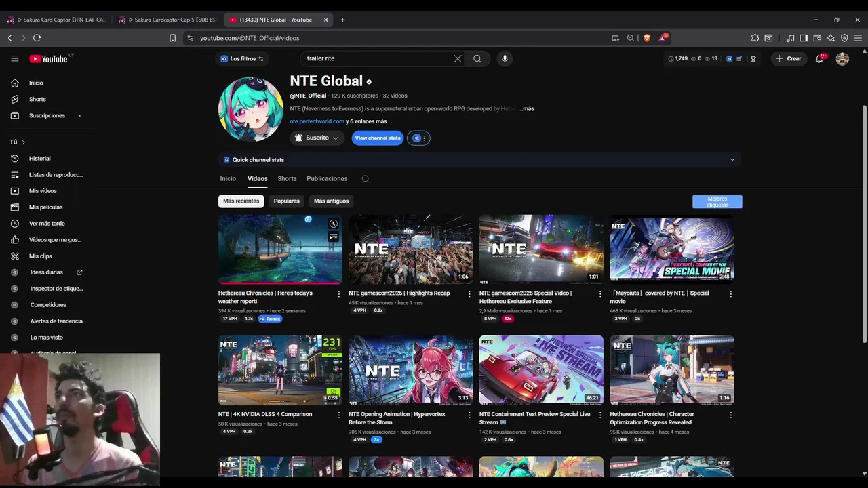Screen dimensions: 868x488
Task: Click the Mejores etiquetas button
Action: [x=717, y=202]
